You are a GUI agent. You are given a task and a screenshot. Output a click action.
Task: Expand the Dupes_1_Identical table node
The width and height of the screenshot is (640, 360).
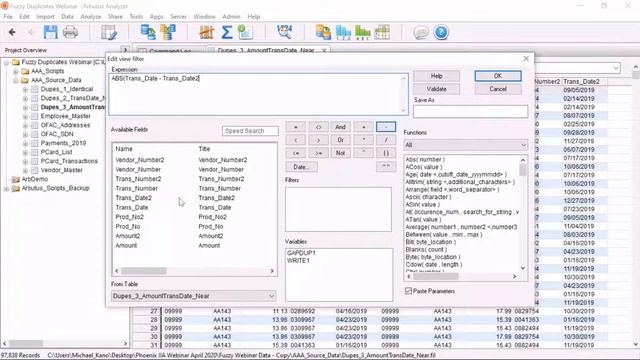(x=25, y=89)
